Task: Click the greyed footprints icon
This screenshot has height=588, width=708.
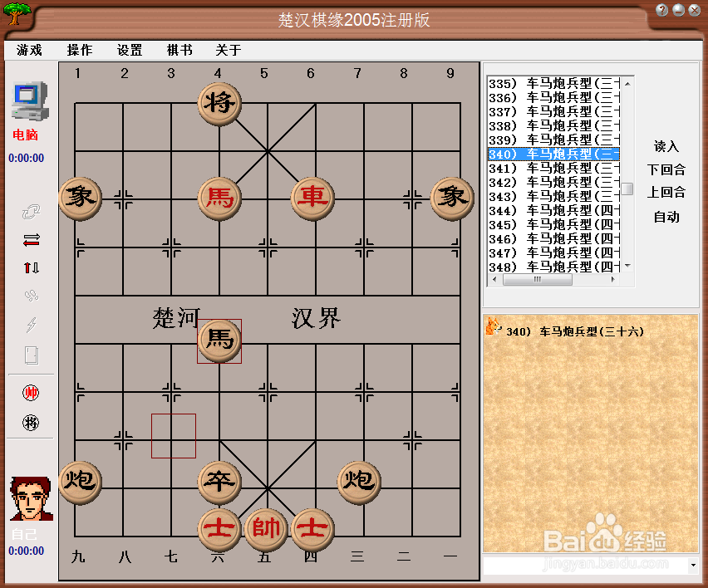Action: click(x=31, y=296)
